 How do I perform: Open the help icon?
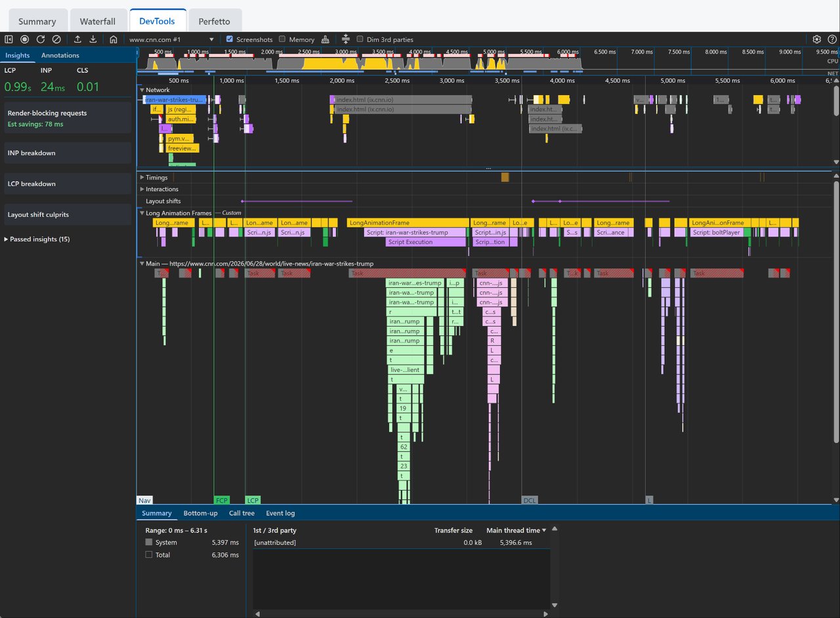point(832,39)
